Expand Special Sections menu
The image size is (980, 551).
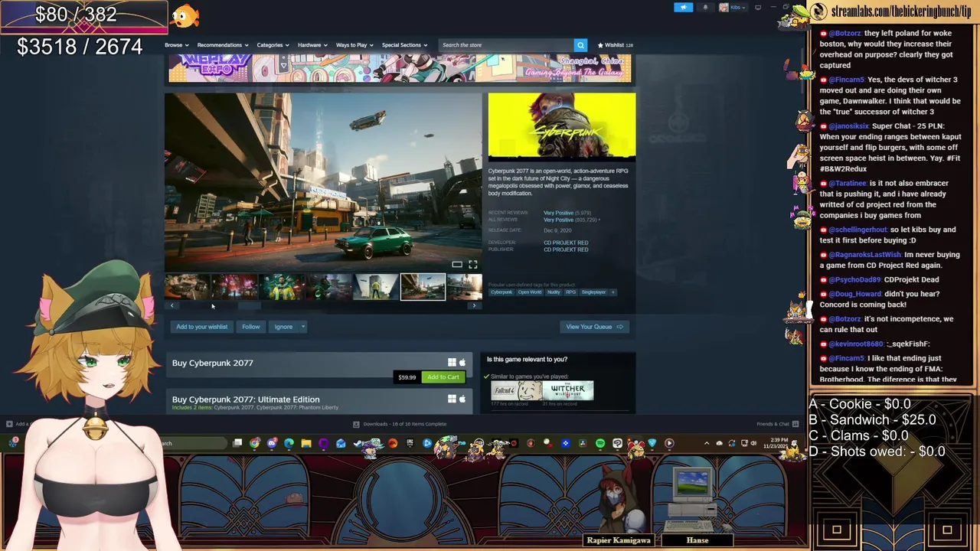pos(404,45)
